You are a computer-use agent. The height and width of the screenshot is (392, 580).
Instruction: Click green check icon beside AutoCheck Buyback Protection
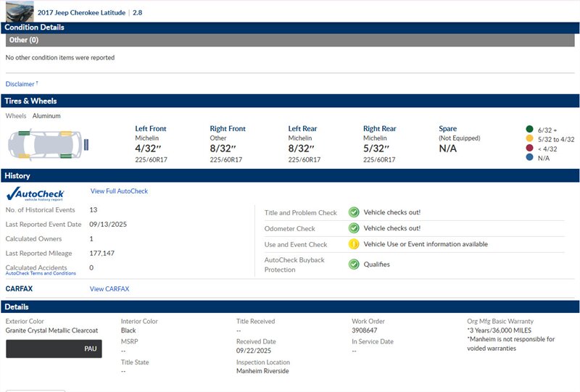click(354, 264)
